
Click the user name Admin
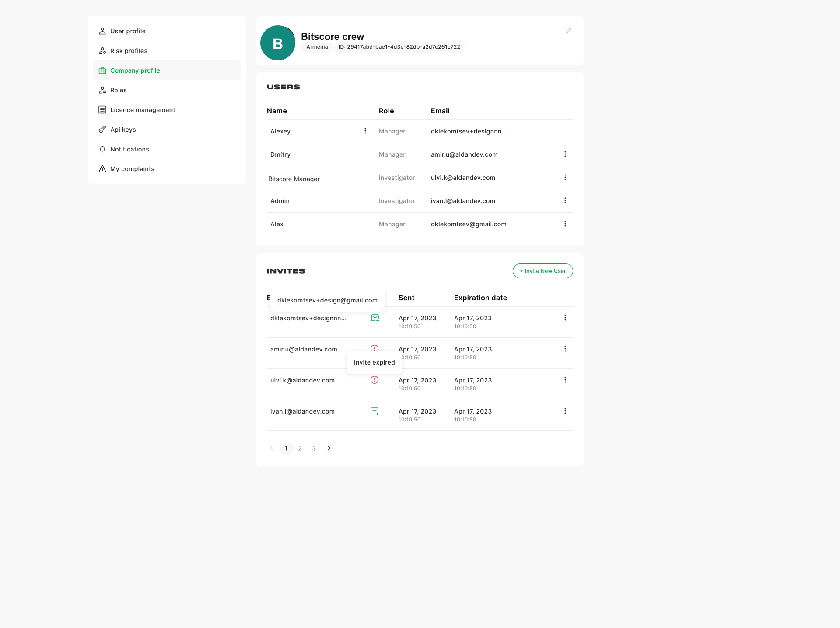pos(280,201)
